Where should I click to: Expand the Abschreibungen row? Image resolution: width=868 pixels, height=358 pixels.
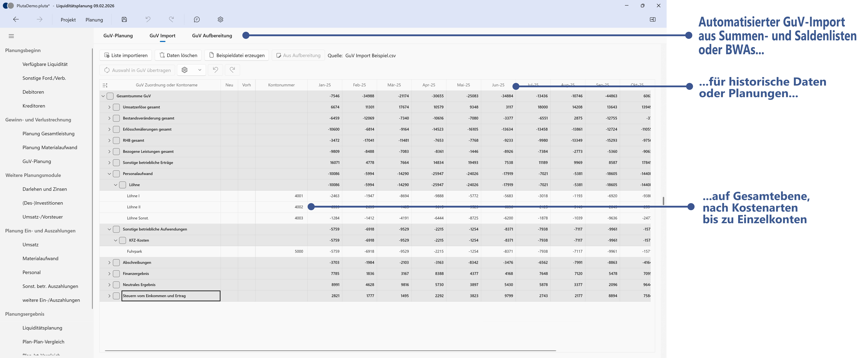109,262
